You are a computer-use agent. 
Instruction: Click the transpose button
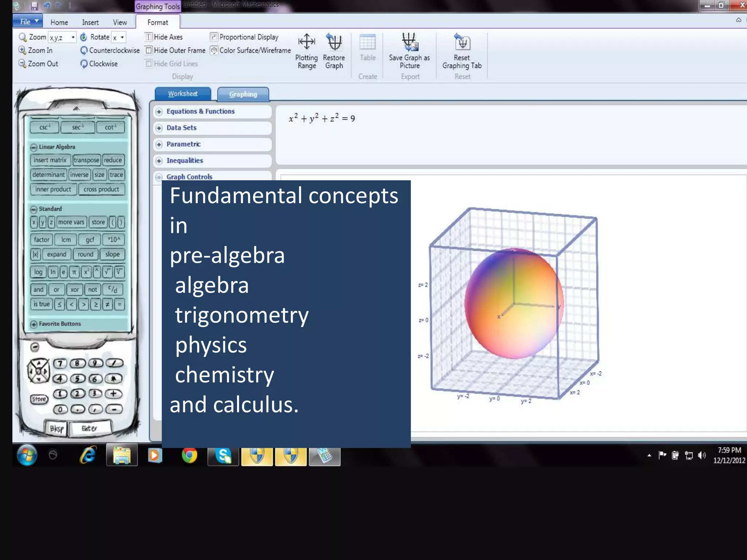86,160
